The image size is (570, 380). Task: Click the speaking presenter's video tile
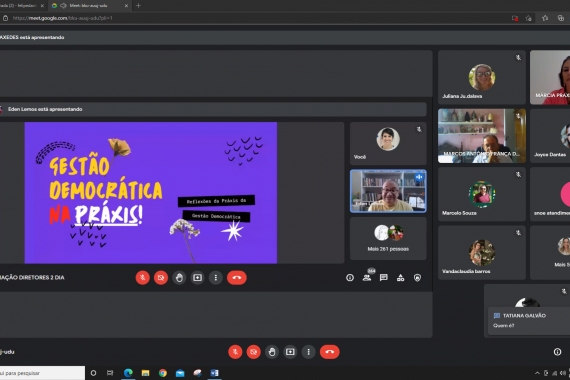(x=388, y=191)
